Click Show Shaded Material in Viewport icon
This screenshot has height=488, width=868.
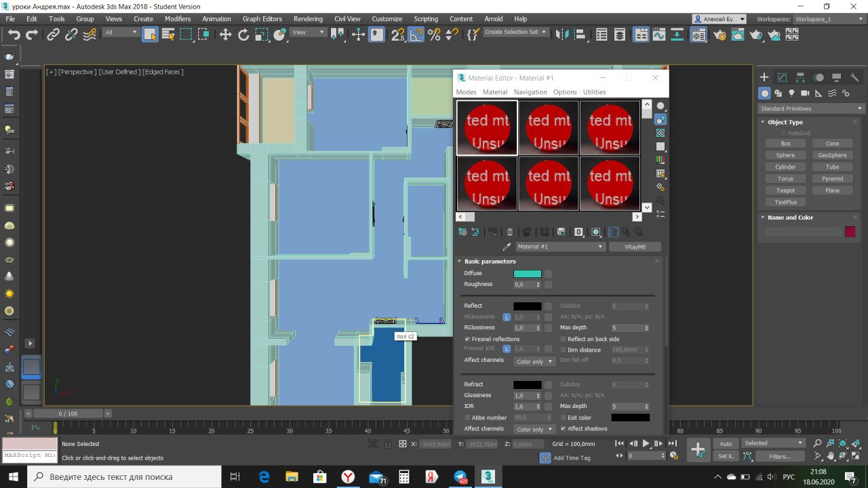coord(596,232)
